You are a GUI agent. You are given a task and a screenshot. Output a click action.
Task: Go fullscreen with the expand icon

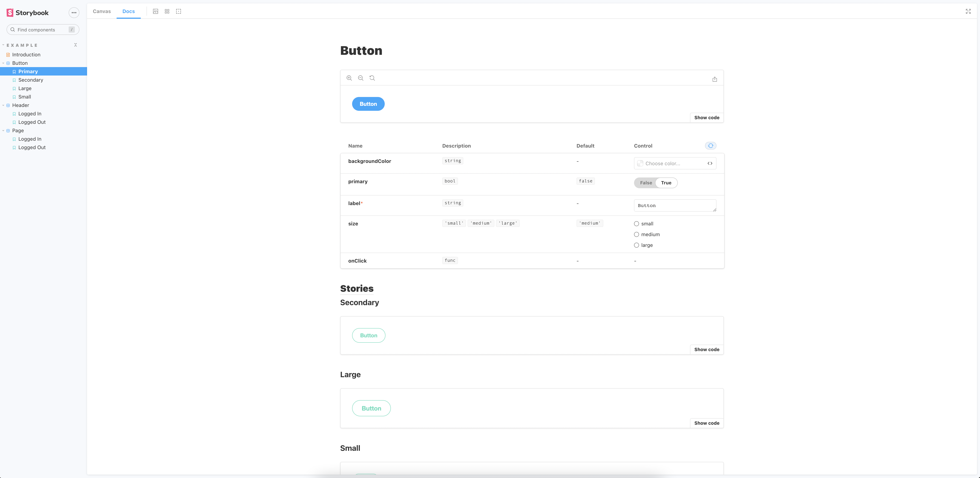pyautogui.click(x=968, y=11)
